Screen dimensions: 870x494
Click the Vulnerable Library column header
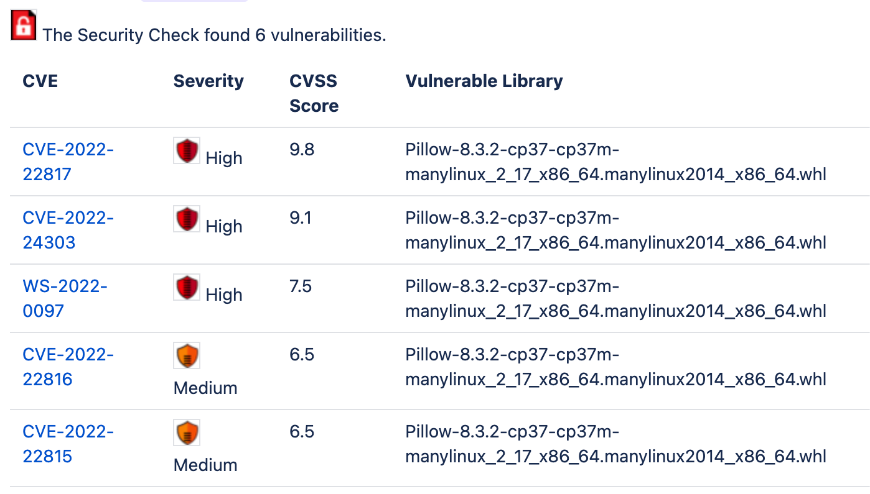coord(484,81)
